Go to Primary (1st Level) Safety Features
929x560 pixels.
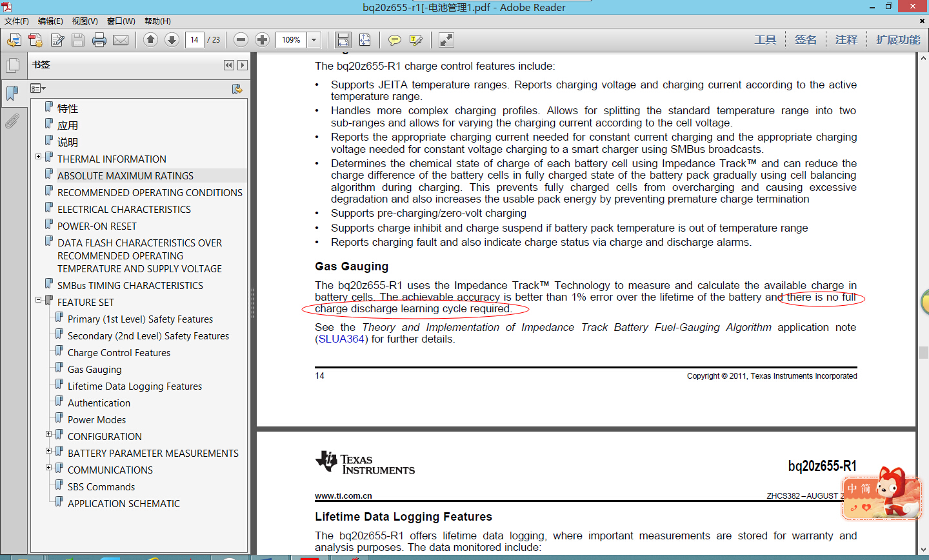click(x=140, y=319)
